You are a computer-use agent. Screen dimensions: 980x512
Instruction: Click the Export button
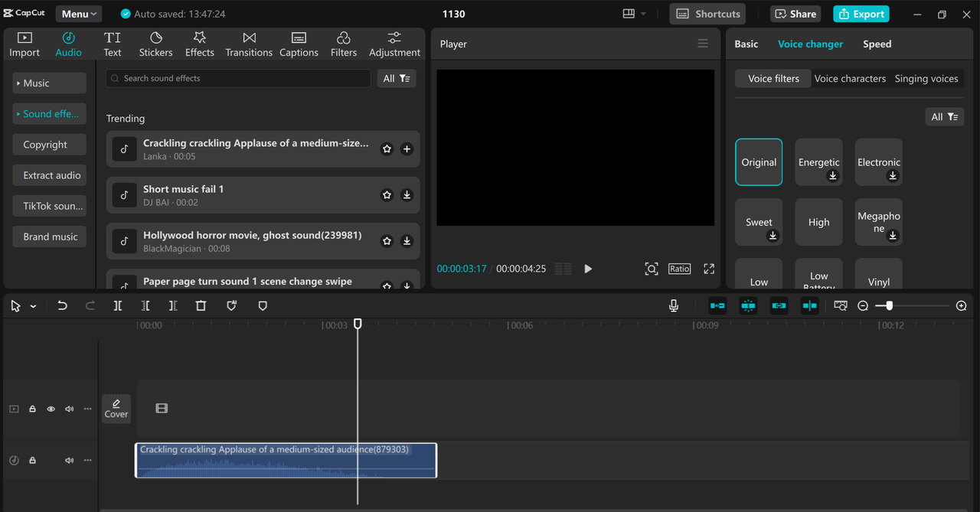click(861, 14)
